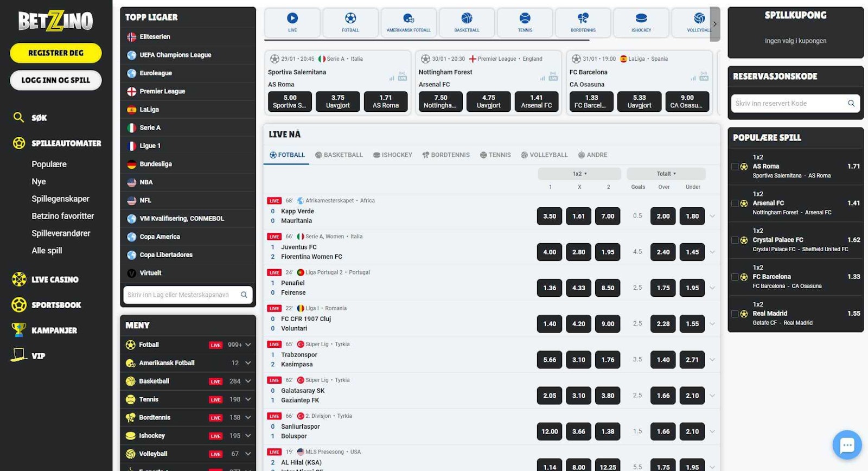Check the AS Roma 1.71 popular bet
868x471 pixels.
[x=735, y=167]
